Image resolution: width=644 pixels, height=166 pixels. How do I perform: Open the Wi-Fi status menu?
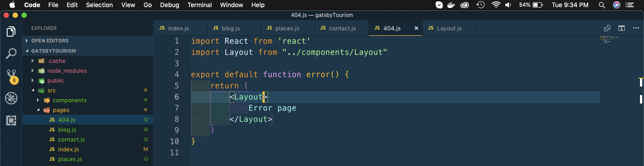496,5
